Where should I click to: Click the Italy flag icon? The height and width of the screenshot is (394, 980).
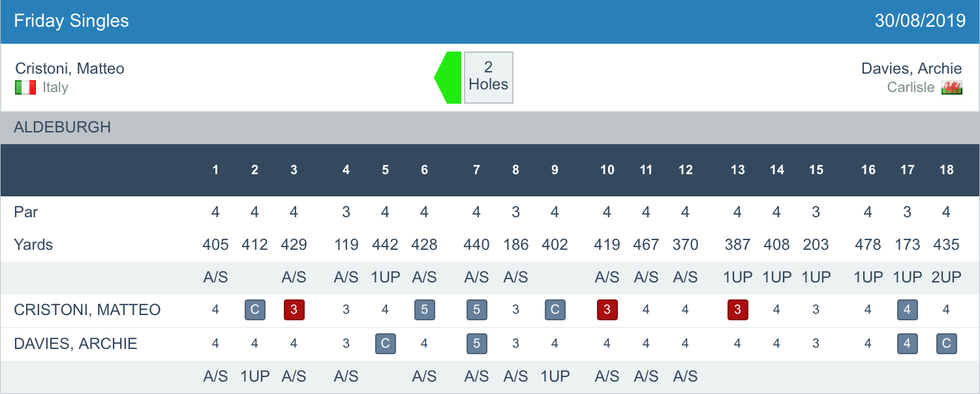(25, 87)
